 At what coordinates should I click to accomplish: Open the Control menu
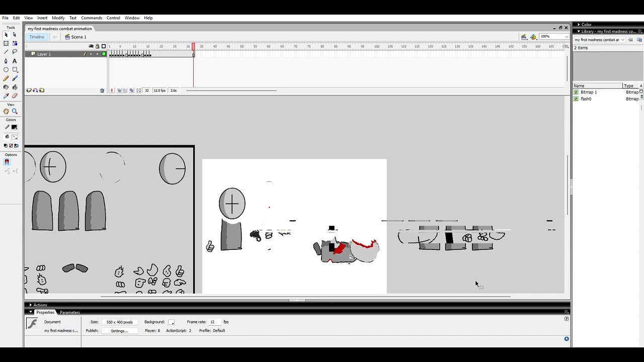click(113, 18)
